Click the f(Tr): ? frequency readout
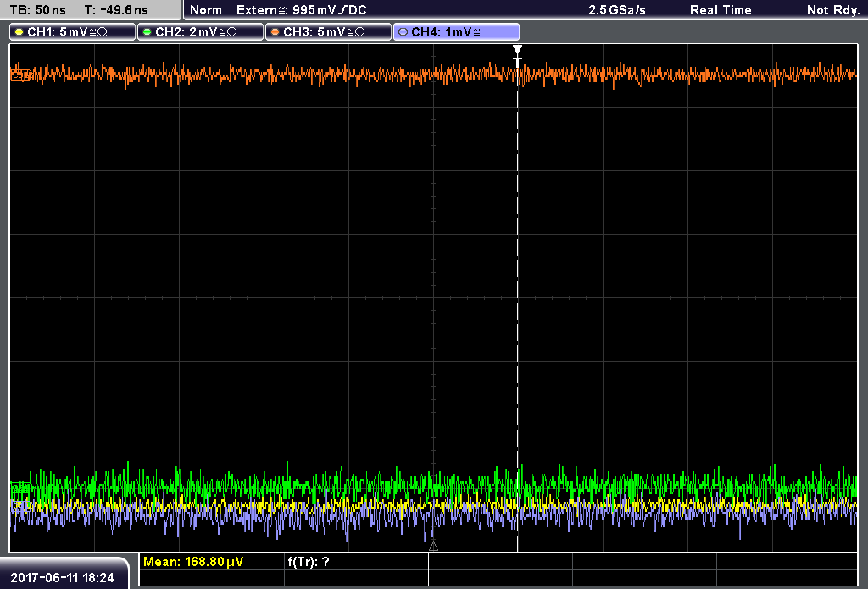 tap(309, 562)
